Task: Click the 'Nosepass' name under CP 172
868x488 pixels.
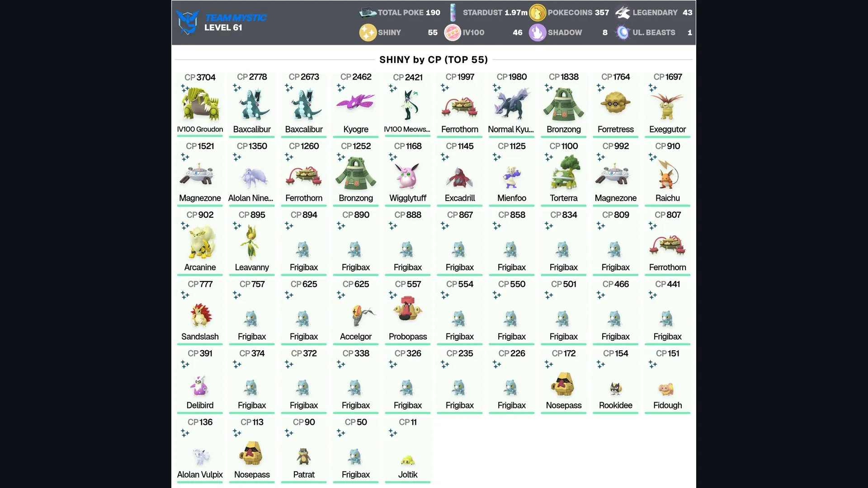Action: point(564,405)
